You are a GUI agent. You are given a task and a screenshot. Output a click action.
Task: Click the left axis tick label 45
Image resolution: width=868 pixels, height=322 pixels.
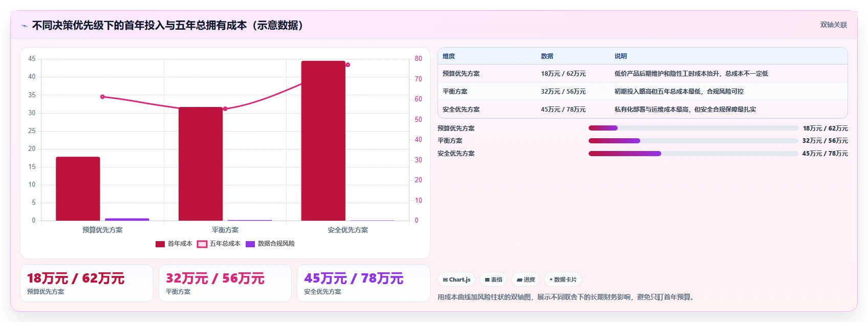pyautogui.click(x=32, y=59)
